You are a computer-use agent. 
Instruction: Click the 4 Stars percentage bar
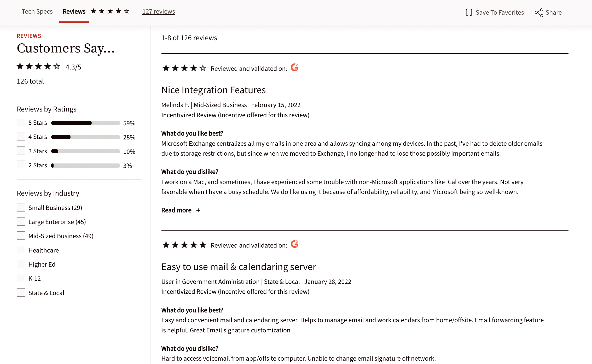coord(85,137)
